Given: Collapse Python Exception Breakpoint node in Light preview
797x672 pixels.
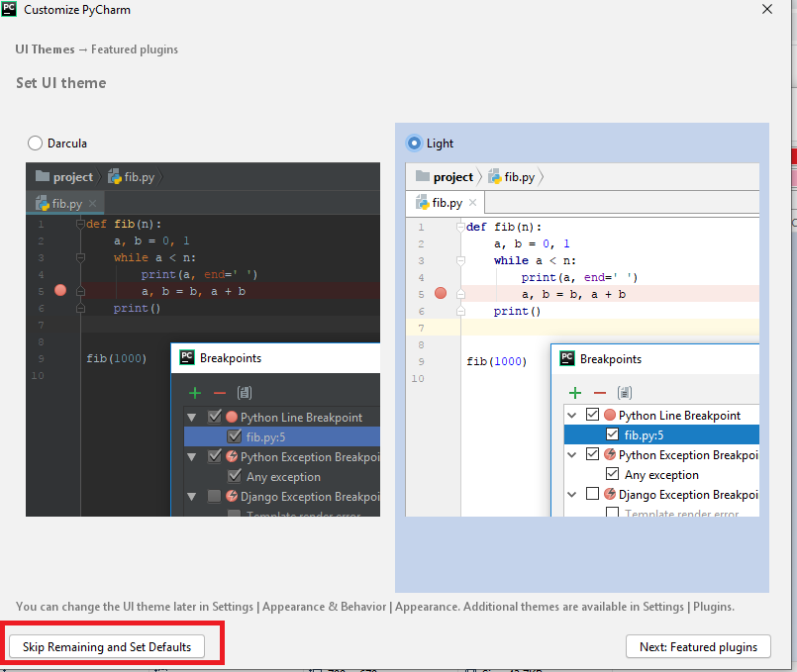Looking at the screenshot, I should click(572, 454).
